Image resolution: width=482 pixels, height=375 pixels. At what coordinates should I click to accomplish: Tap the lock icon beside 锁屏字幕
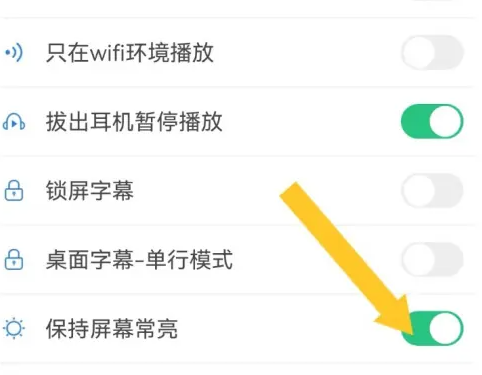pyautogui.click(x=14, y=191)
